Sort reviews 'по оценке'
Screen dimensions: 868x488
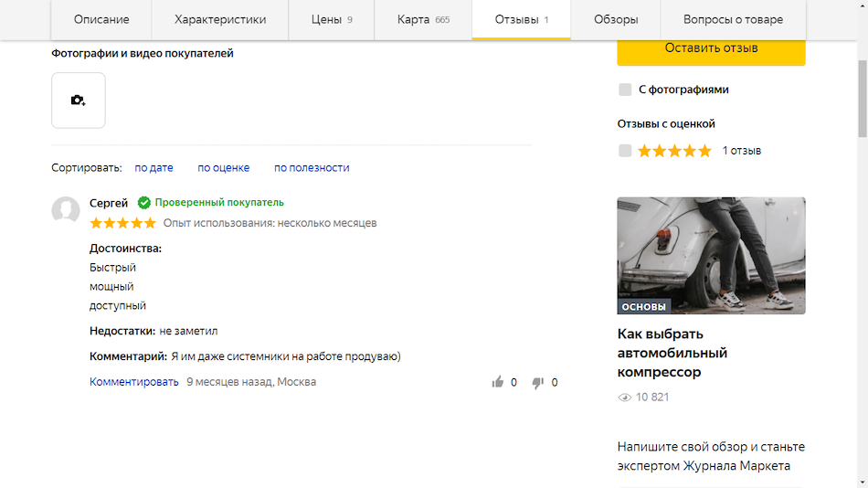point(223,167)
